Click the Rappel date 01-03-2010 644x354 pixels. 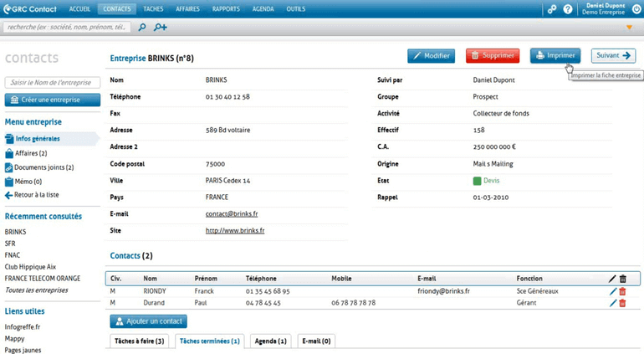[x=490, y=198]
